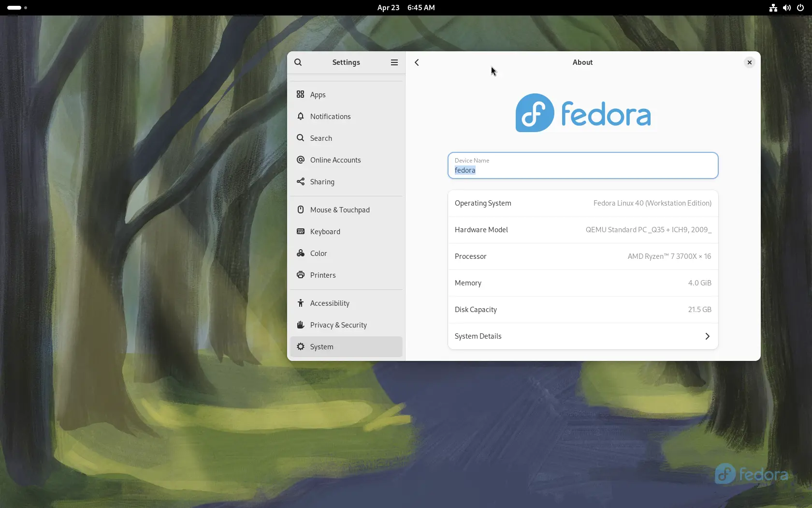Open Accessibility settings
The width and height of the screenshot is (812, 508).
tap(346, 303)
